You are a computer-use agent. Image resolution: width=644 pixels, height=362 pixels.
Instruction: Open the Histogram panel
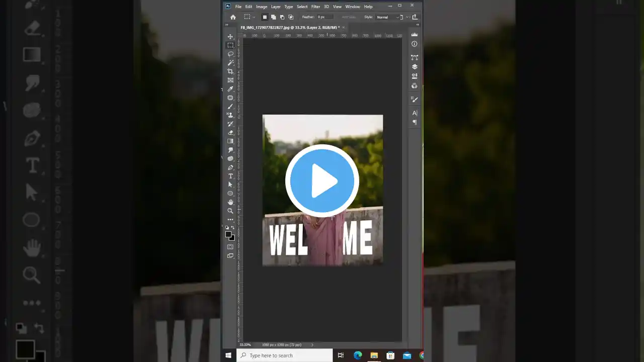[415, 35]
